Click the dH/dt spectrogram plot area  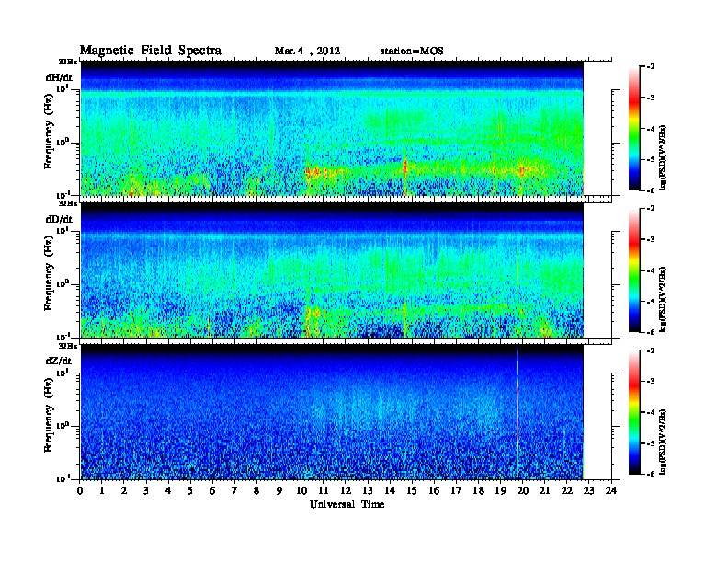[x=332, y=128]
